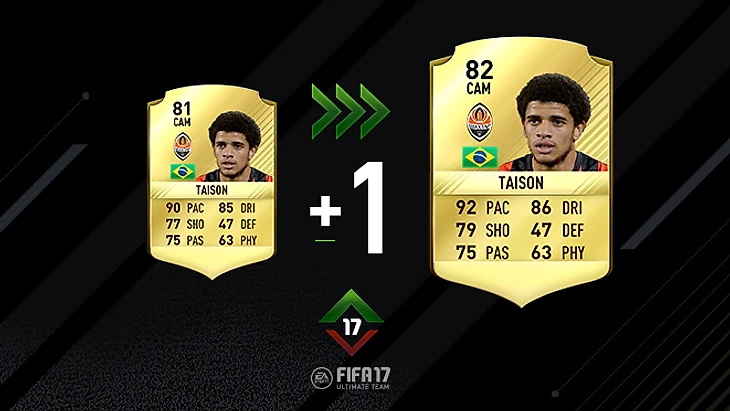Select the TAISON name on the 81-rated card
The image size is (730, 411).
point(212,190)
